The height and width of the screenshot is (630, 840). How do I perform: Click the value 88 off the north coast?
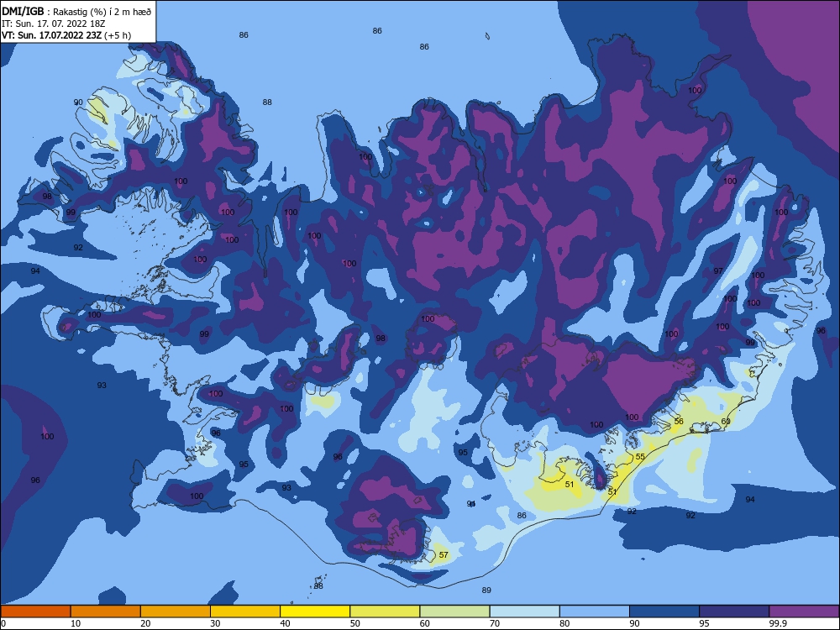click(x=267, y=102)
